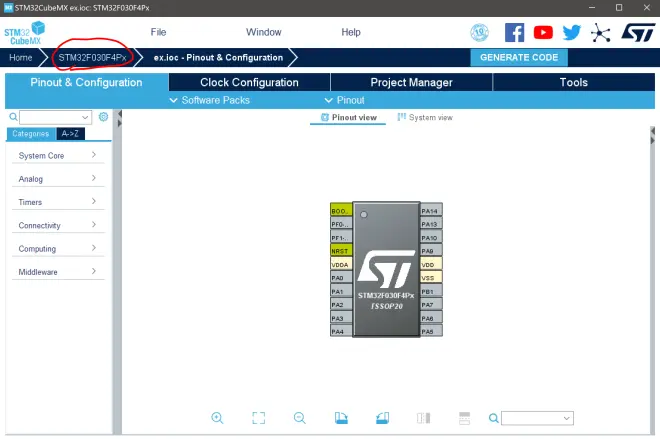Expand the Timers category

tap(58, 202)
